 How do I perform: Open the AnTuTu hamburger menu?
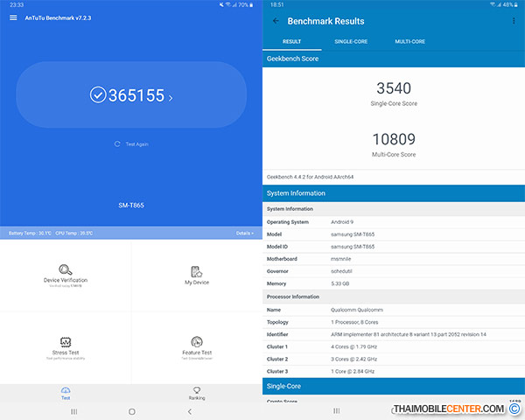13,17
